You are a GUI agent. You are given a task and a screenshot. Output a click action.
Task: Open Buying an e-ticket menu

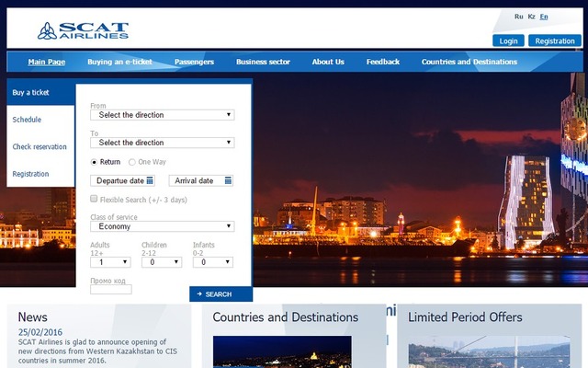(x=120, y=62)
